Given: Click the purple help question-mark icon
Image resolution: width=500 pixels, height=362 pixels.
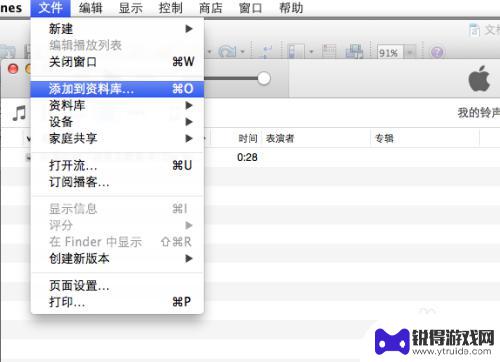Looking at the screenshot, I should tap(437, 52).
